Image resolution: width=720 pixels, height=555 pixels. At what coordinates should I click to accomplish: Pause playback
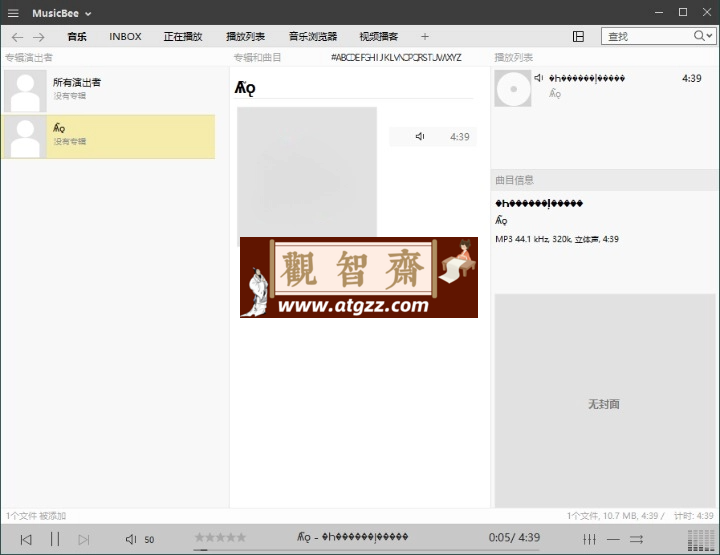tap(55, 539)
